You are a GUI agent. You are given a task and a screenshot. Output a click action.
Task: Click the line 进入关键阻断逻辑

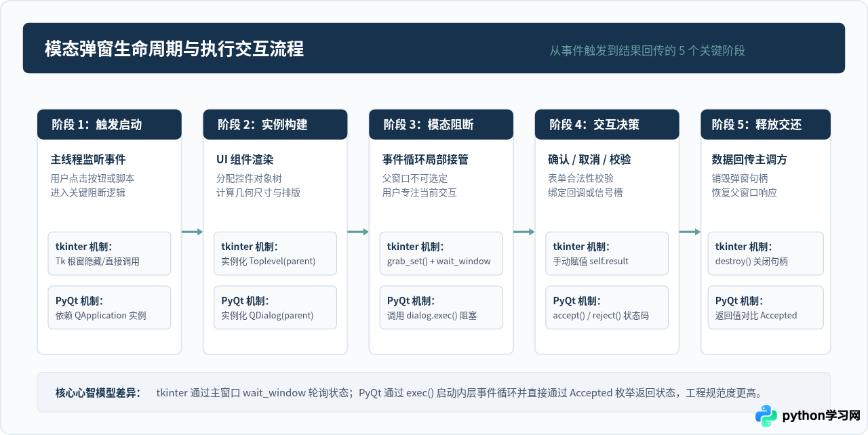tap(87, 192)
